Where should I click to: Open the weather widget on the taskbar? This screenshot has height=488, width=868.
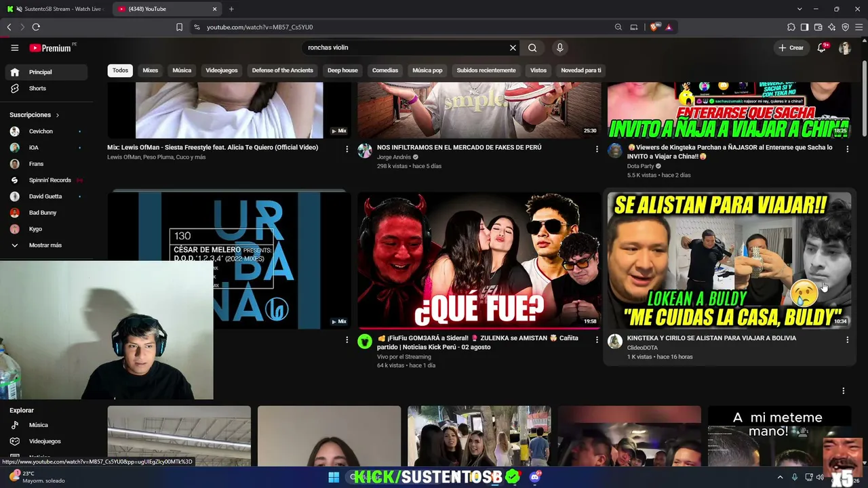tap(37, 477)
